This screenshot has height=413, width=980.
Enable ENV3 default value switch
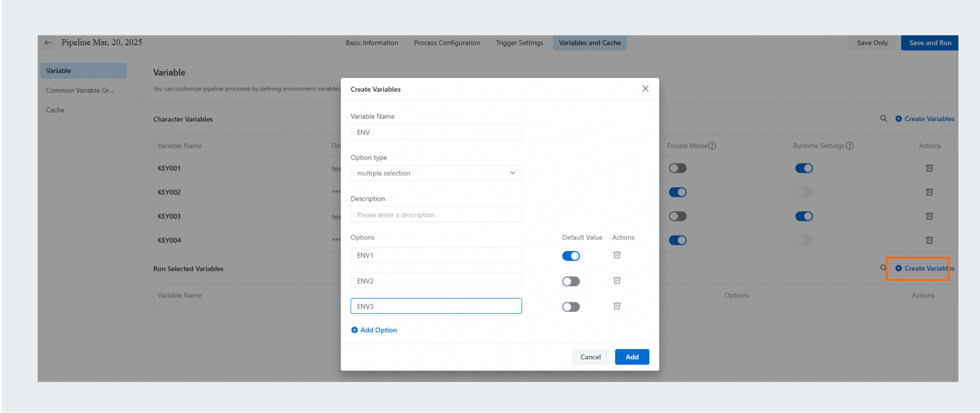[571, 307]
